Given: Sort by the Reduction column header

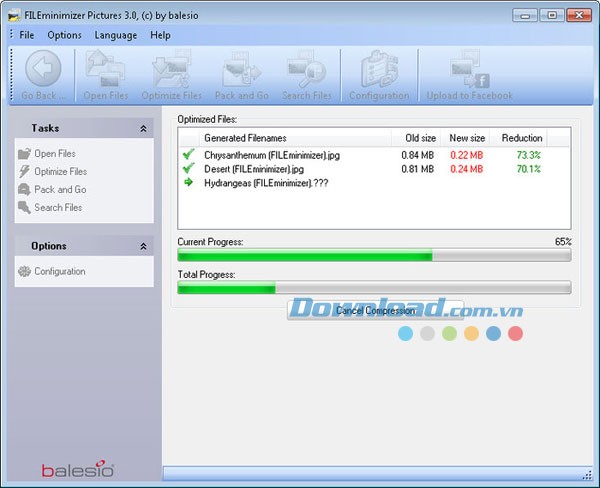Looking at the screenshot, I should tap(518, 138).
